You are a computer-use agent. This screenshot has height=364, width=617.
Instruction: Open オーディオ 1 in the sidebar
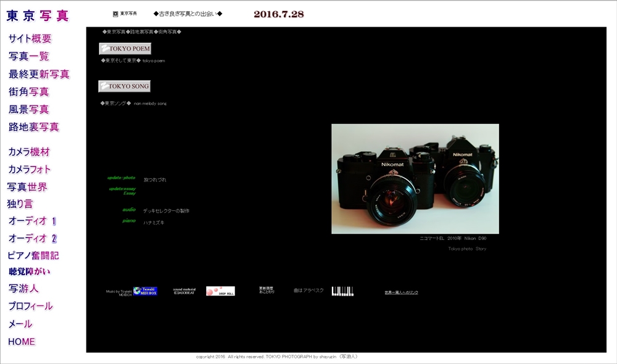[32, 221]
